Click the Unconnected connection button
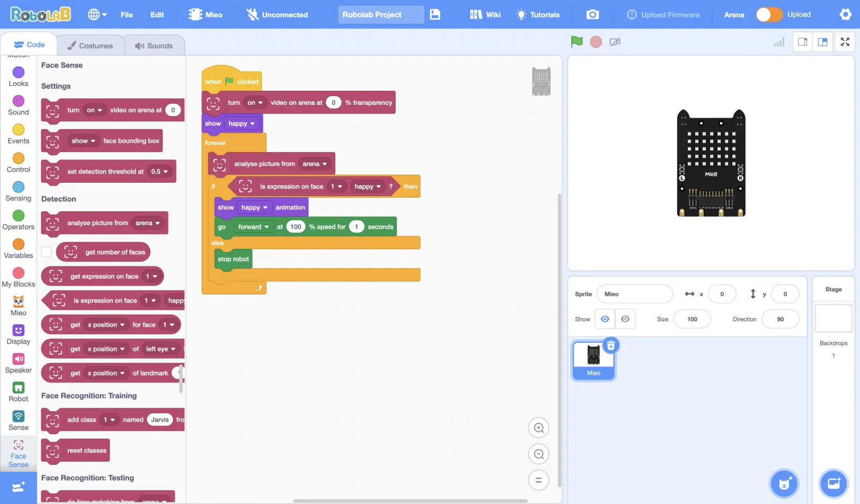Viewport: 860px width, 504px height. [x=277, y=15]
